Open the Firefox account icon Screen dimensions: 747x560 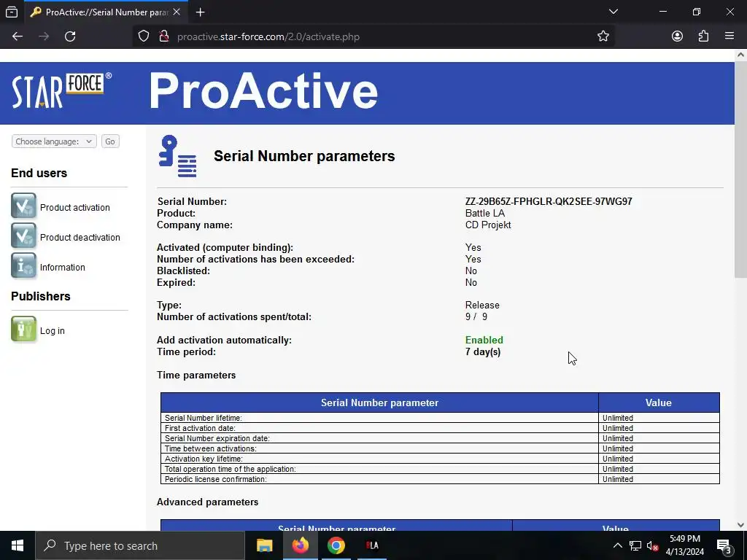pyautogui.click(x=677, y=36)
